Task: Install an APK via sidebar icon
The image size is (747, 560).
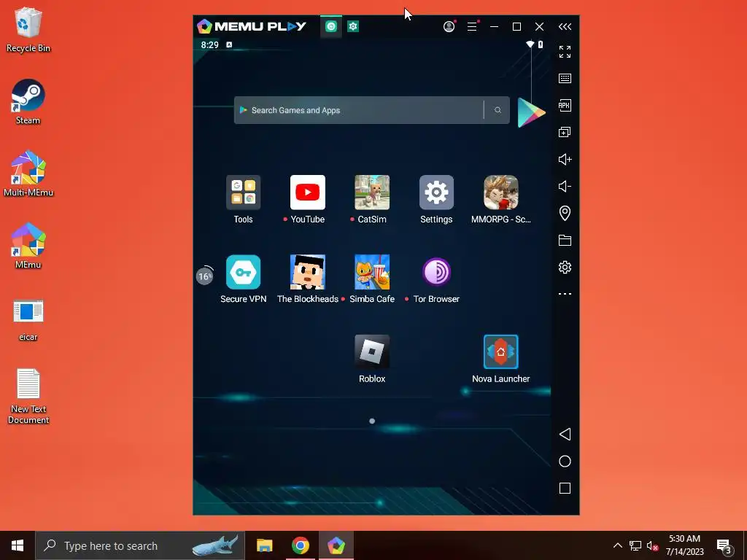Action: (x=565, y=105)
